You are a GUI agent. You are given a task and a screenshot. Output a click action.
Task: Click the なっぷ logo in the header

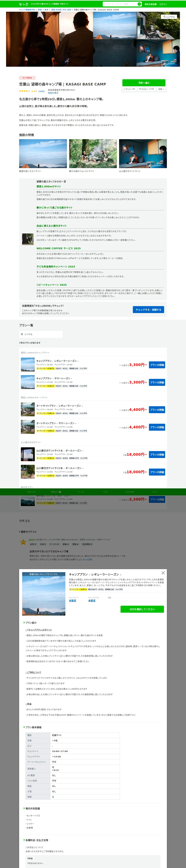24,4
